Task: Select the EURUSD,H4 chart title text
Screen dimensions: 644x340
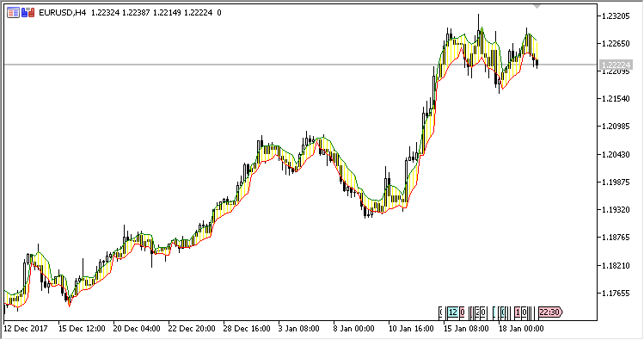Action: click(63, 13)
